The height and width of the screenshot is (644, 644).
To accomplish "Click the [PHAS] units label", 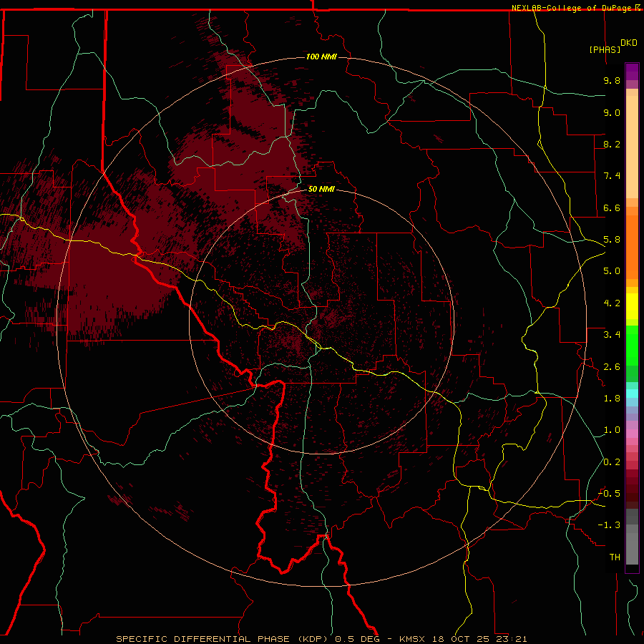I will [x=605, y=49].
